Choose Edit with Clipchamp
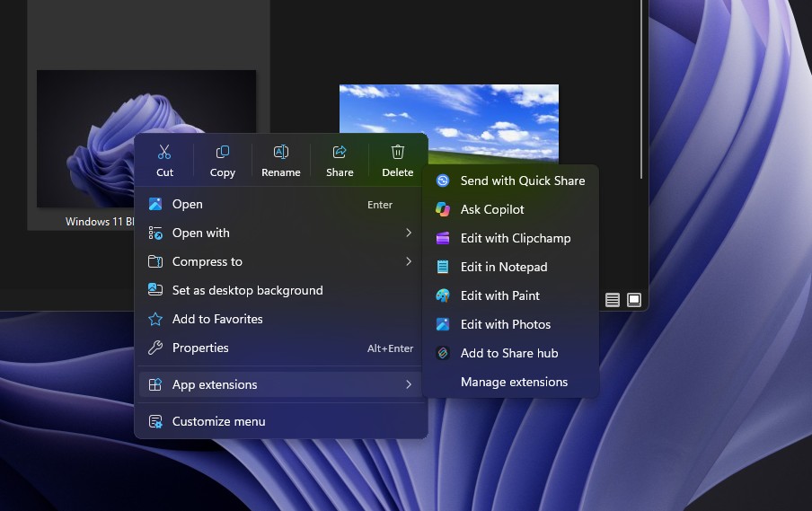Screen dimensions: 812x511 (x=510, y=238)
